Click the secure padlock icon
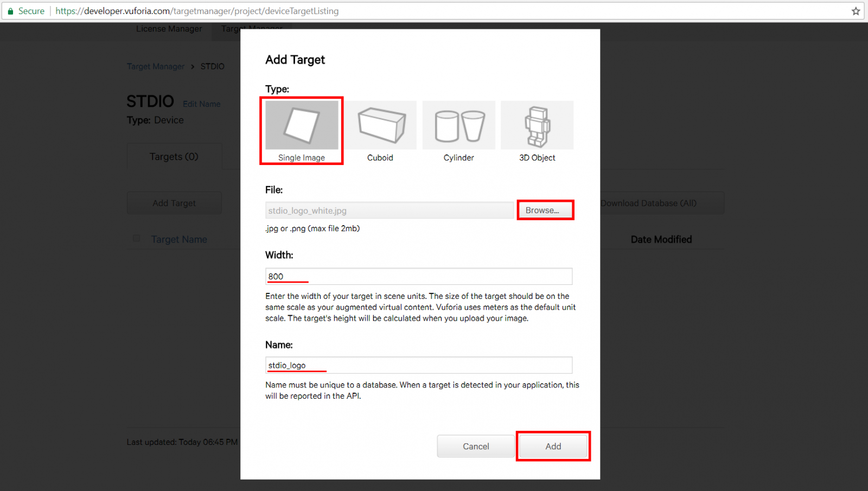The height and width of the screenshot is (491, 868). 10,11
